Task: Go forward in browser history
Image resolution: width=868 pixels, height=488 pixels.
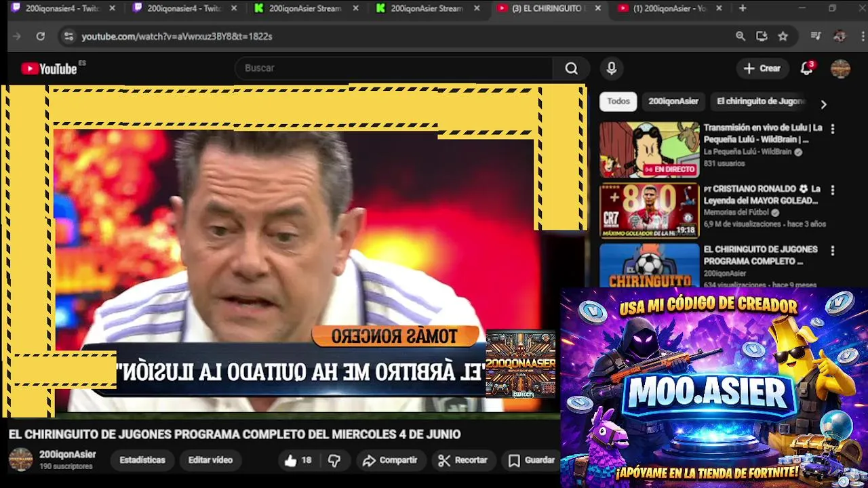Action: point(17,37)
